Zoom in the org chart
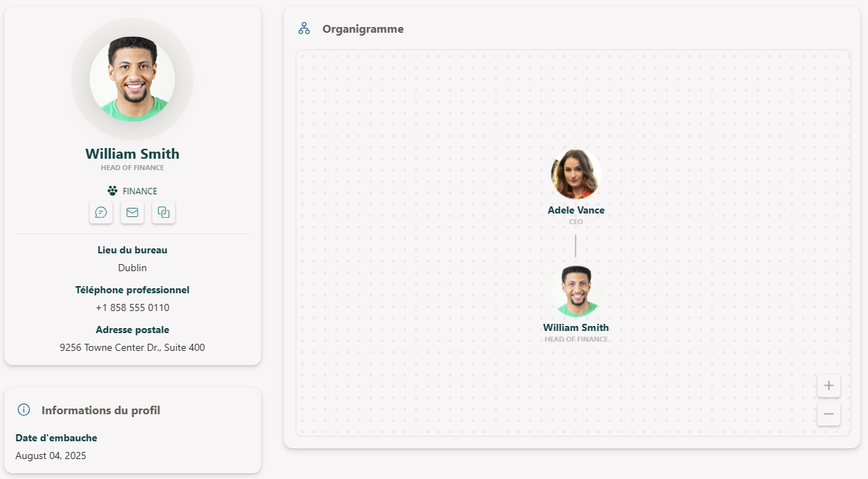Screen dimensions: 868x479 click(x=829, y=386)
